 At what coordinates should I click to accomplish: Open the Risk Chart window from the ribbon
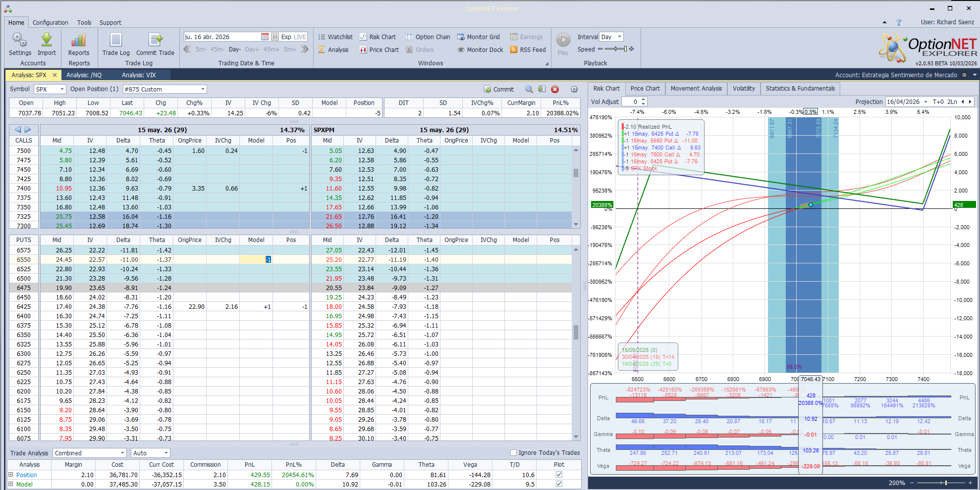pyautogui.click(x=378, y=37)
